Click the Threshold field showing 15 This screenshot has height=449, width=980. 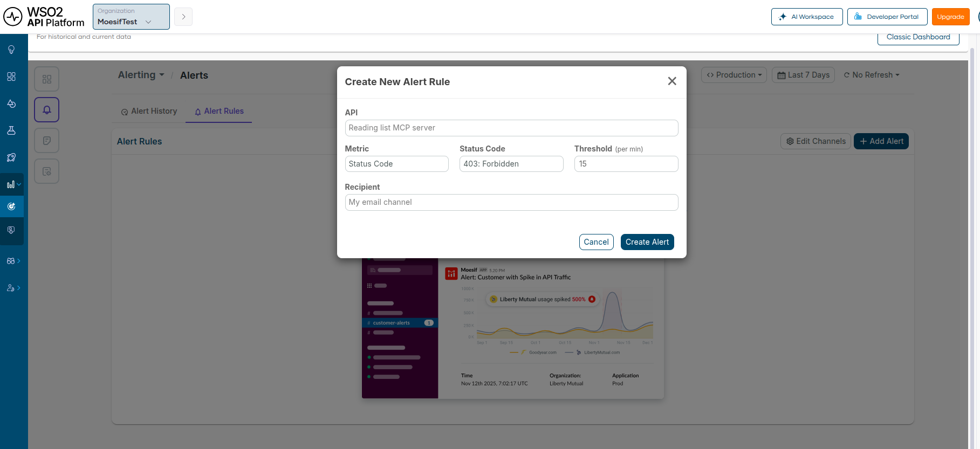[626, 164]
